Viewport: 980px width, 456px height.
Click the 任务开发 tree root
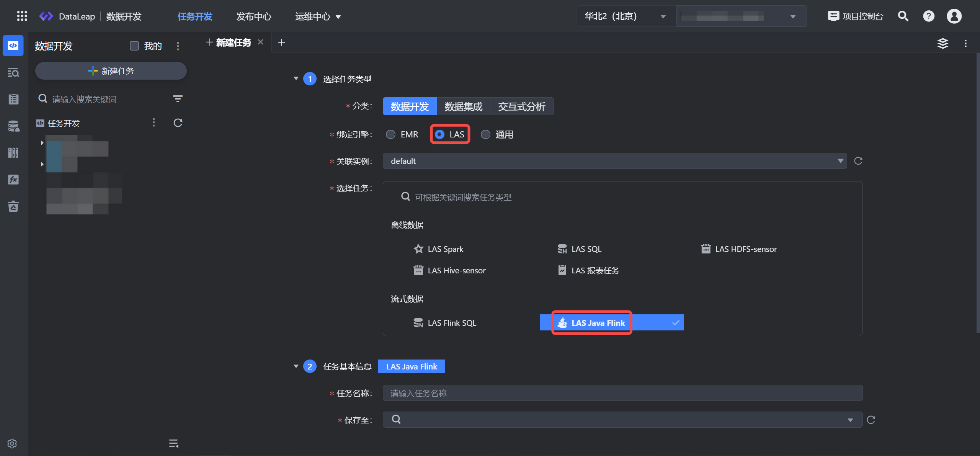(x=58, y=123)
